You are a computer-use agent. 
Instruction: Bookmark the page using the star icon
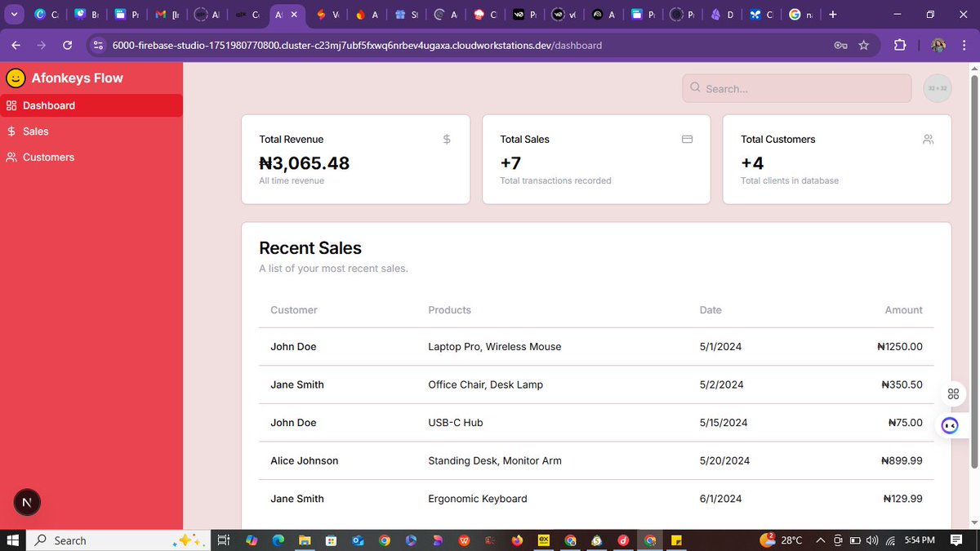[x=863, y=45]
